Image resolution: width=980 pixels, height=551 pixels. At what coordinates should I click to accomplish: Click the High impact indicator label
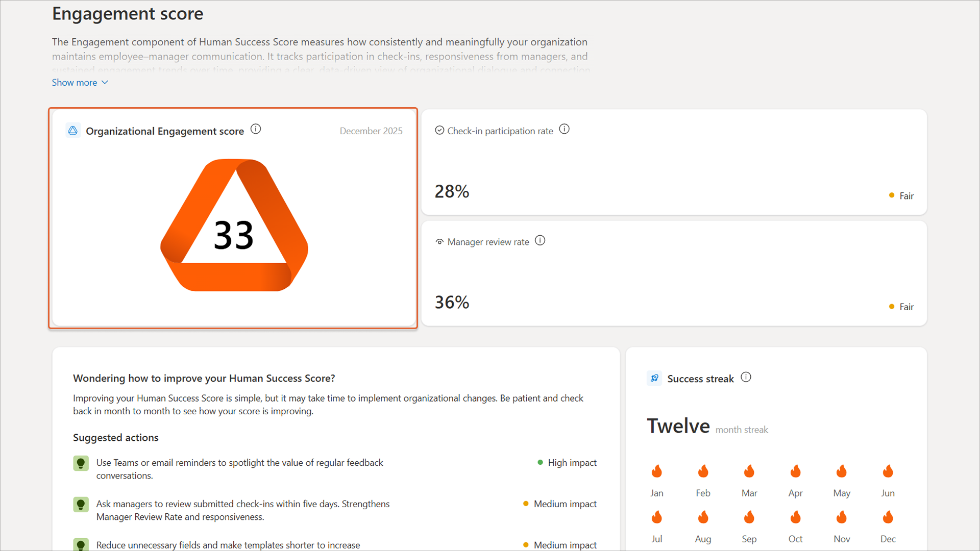572,463
